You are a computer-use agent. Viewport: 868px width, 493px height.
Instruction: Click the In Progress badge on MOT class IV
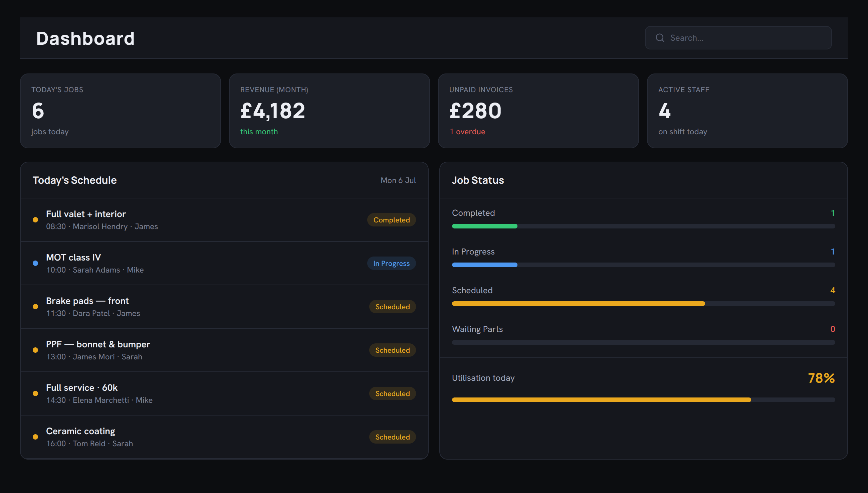(392, 263)
